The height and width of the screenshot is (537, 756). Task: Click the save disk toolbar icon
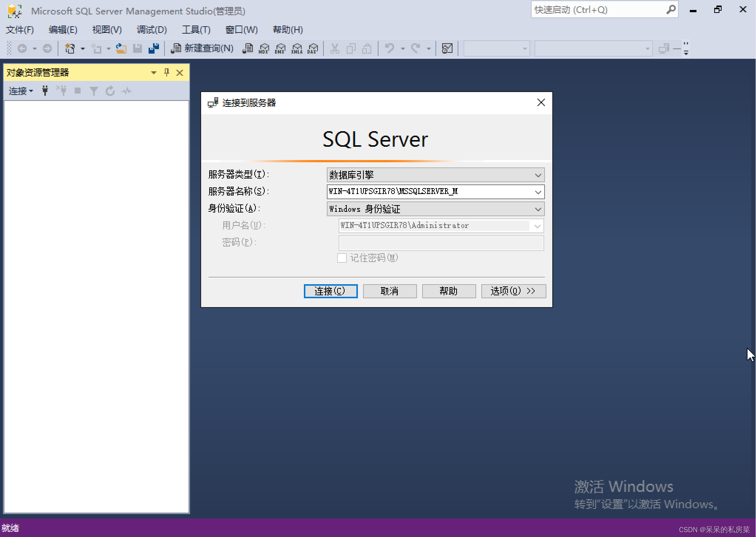click(138, 48)
